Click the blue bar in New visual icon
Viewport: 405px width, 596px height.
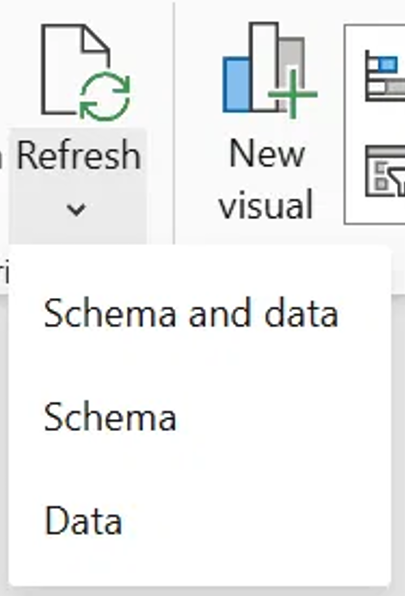[x=236, y=84]
